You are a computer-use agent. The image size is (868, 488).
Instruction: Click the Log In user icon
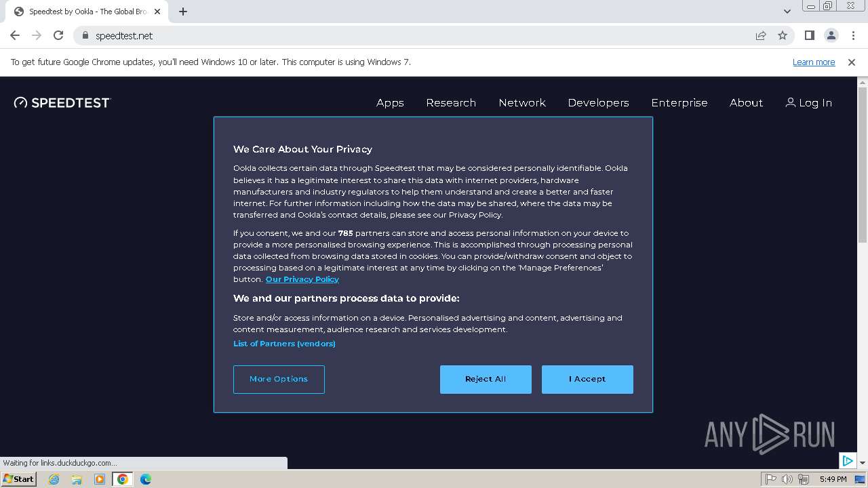point(790,102)
